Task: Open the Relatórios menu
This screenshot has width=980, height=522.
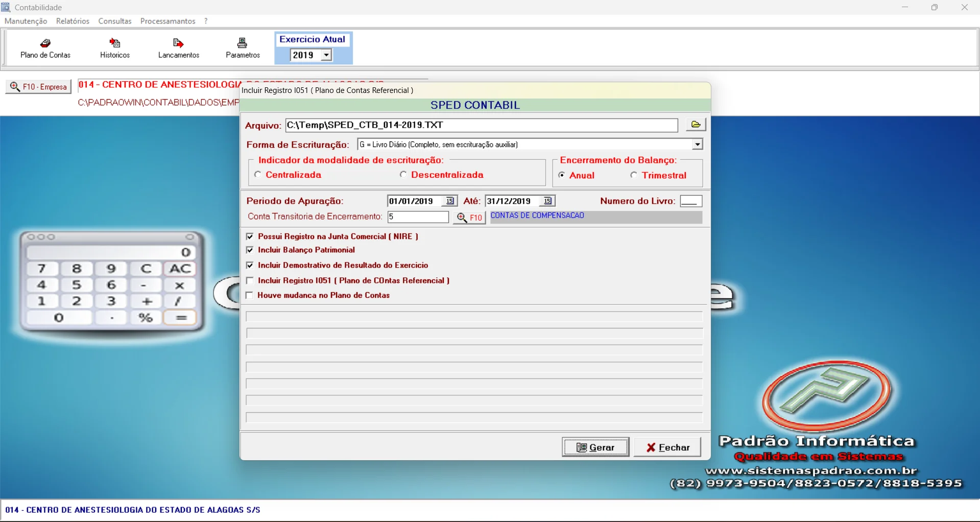Action: pyautogui.click(x=73, y=21)
